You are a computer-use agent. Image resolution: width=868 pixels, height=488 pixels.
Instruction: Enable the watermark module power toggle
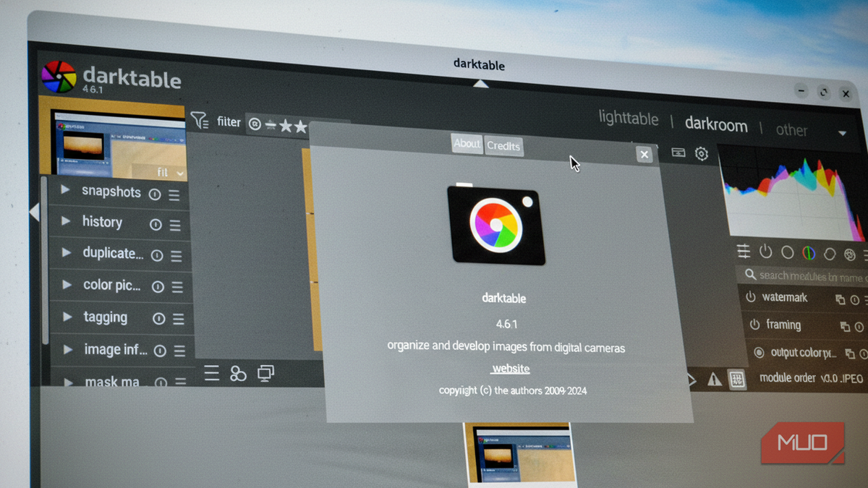(x=751, y=297)
